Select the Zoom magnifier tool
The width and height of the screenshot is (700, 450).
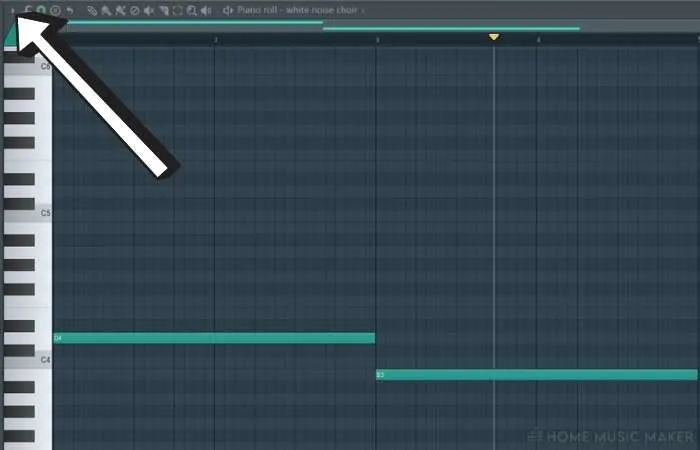pos(192,10)
